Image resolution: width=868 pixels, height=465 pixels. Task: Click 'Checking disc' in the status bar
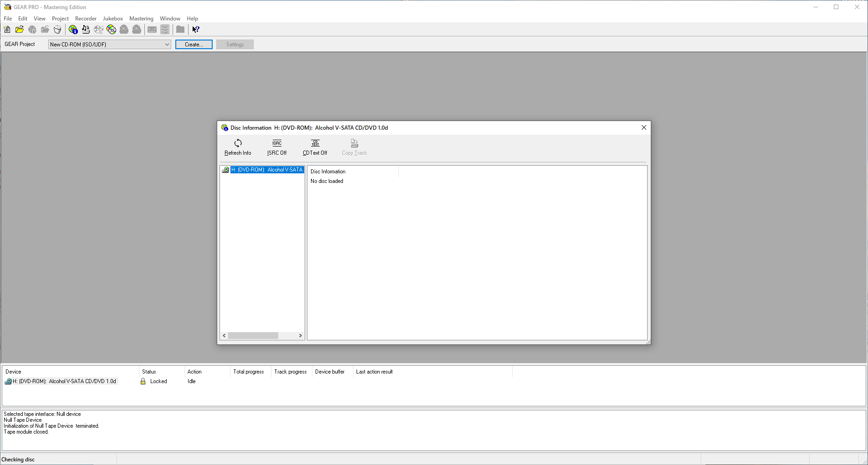[x=18, y=460]
